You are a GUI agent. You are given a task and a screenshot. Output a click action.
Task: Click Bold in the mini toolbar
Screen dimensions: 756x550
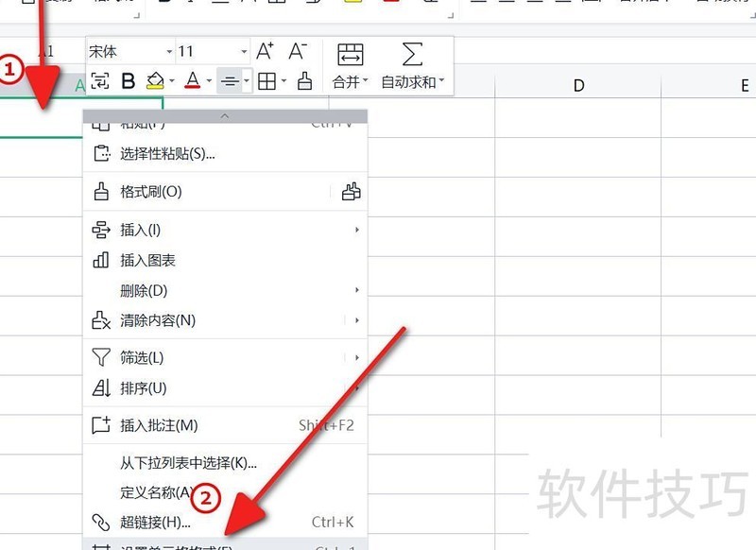click(x=129, y=81)
